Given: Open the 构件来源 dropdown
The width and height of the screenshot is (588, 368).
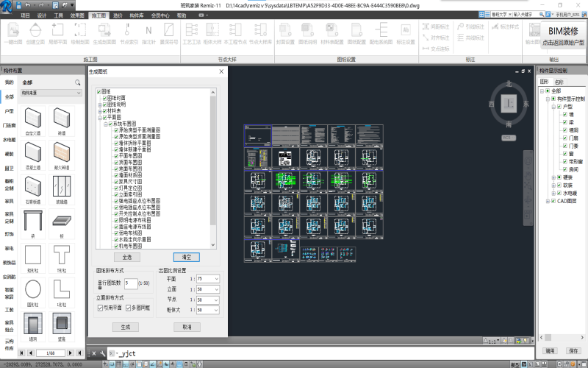Looking at the screenshot, I should pyautogui.click(x=51, y=93).
